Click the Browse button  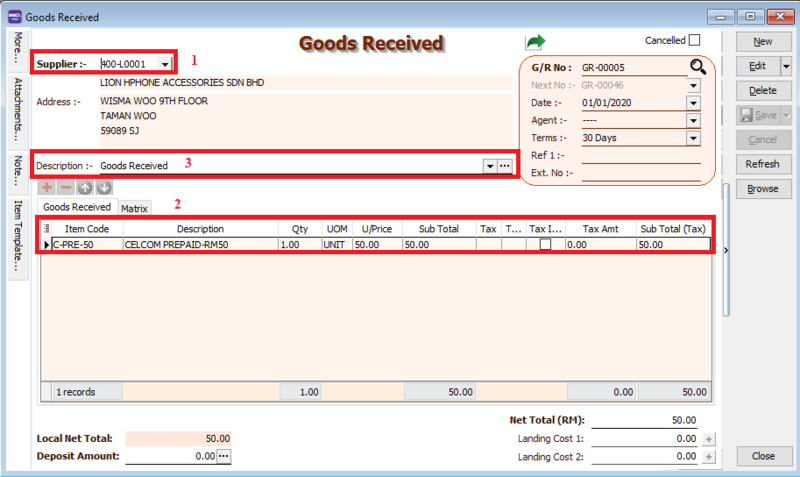tap(763, 188)
